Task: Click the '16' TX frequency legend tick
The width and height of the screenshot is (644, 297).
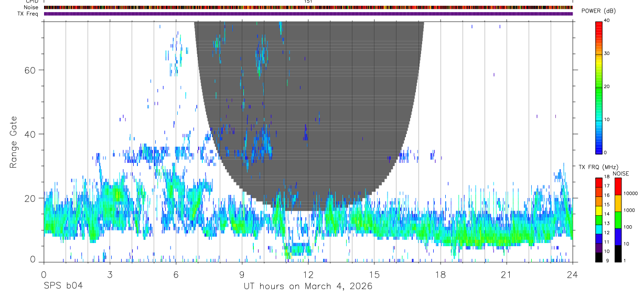Action: point(606,195)
